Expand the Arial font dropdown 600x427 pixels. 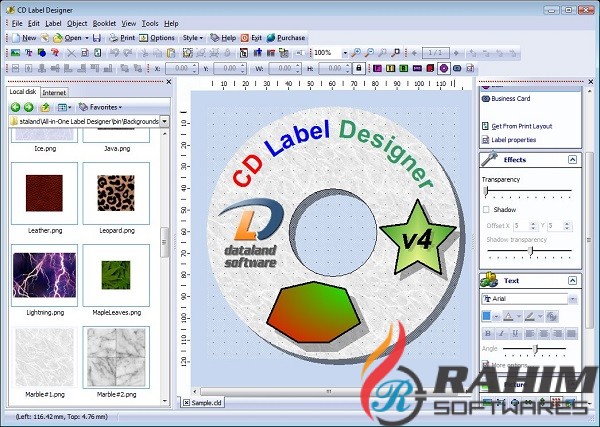pos(572,299)
